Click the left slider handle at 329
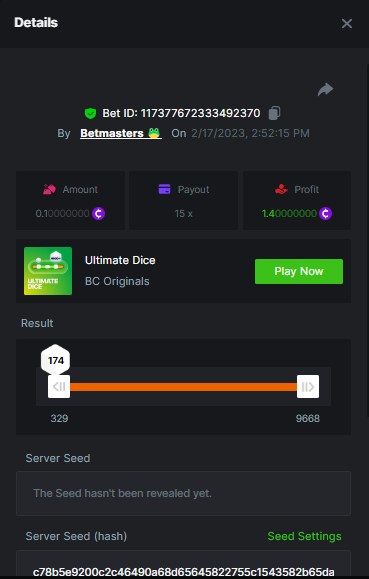The width and height of the screenshot is (369, 579). point(59,387)
